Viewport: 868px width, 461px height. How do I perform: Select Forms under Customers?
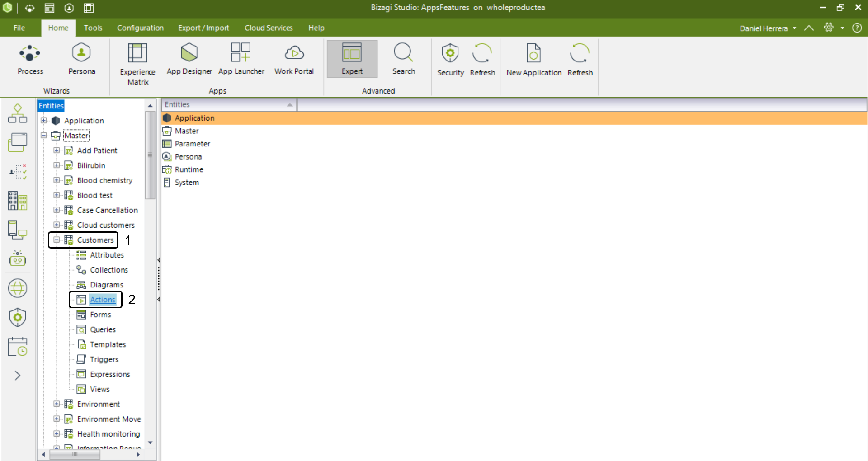[x=100, y=314]
